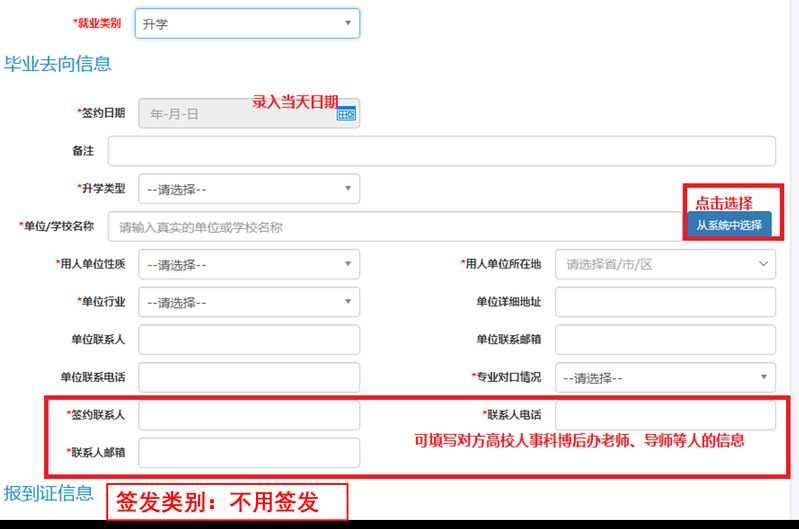Click the 单位详细地址 input field
799x529 pixels.
(665, 302)
